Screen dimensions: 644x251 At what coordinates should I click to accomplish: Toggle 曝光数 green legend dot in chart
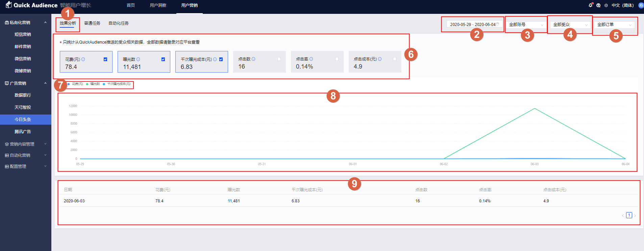(87, 84)
